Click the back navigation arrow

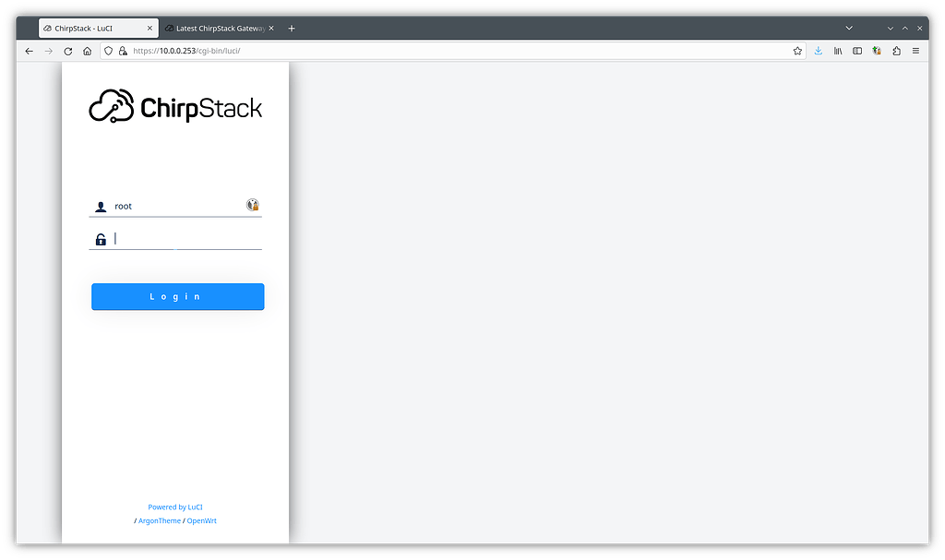pyautogui.click(x=29, y=51)
